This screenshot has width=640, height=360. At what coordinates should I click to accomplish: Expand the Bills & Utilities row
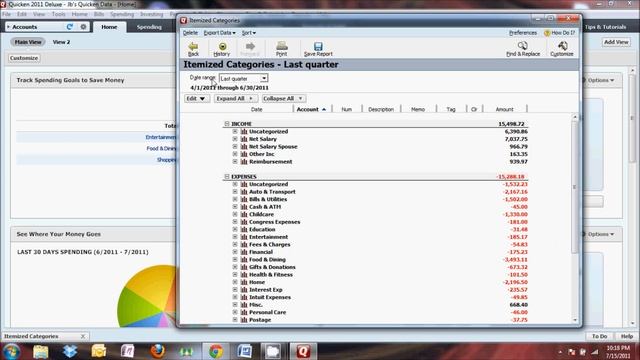coord(235,199)
